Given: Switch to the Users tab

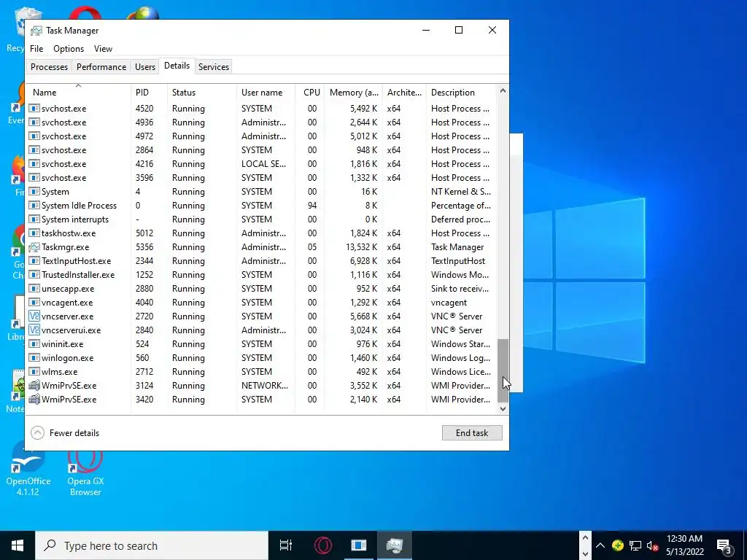Looking at the screenshot, I should 145,66.
